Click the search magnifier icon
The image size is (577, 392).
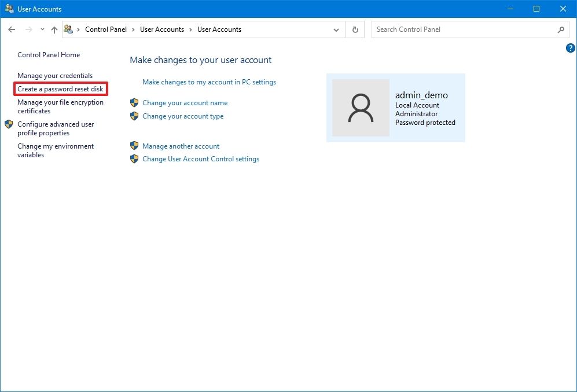click(560, 29)
